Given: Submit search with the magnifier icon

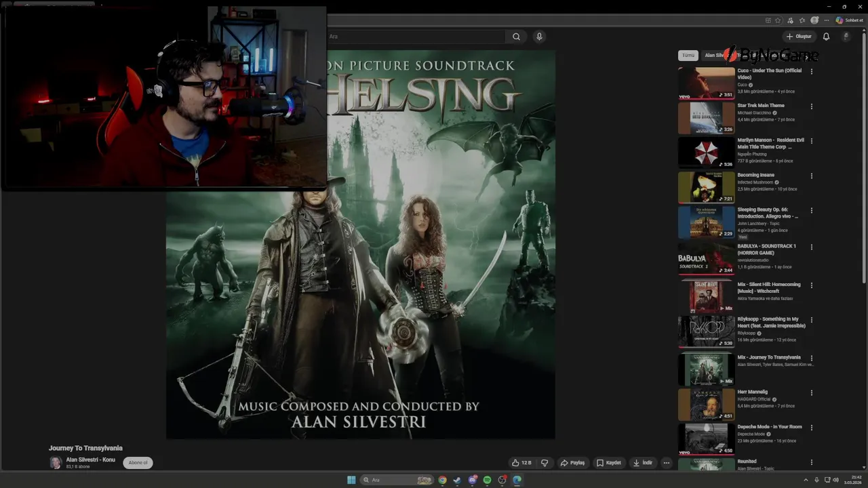Looking at the screenshot, I should (516, 37).
